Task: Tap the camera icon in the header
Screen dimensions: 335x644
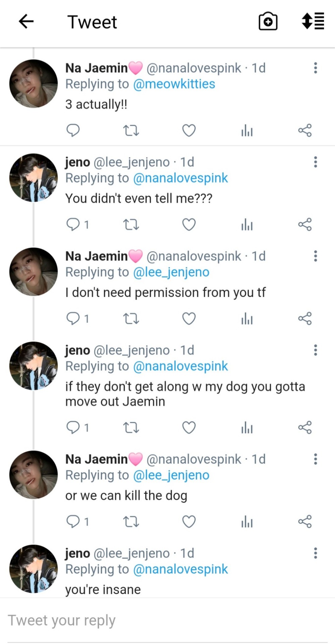Action: 268,22
